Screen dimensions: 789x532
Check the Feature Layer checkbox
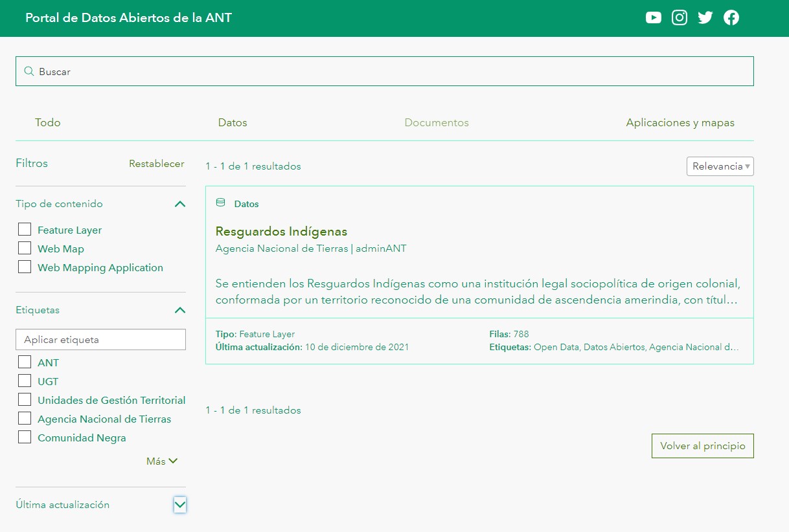[25, 229]
